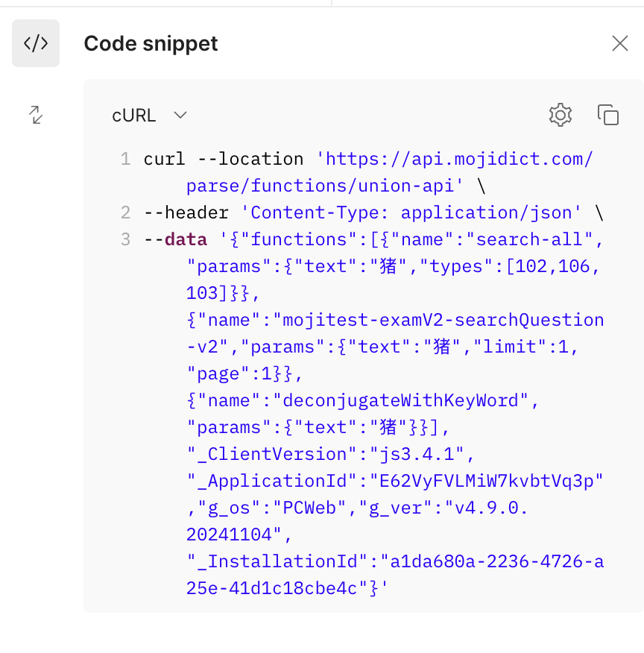The height and width of the screenshot is (653, 644).
Task: Close the Code snippet panel
Action: (619, 43)
